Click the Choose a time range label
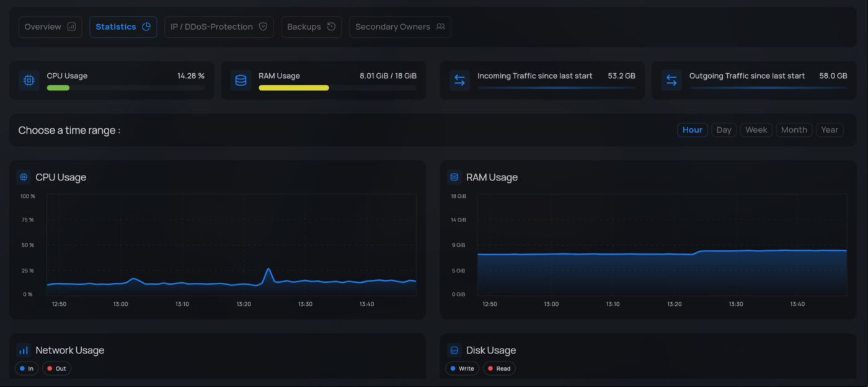Viewport: 868px width, 387px height. point(69,130)
